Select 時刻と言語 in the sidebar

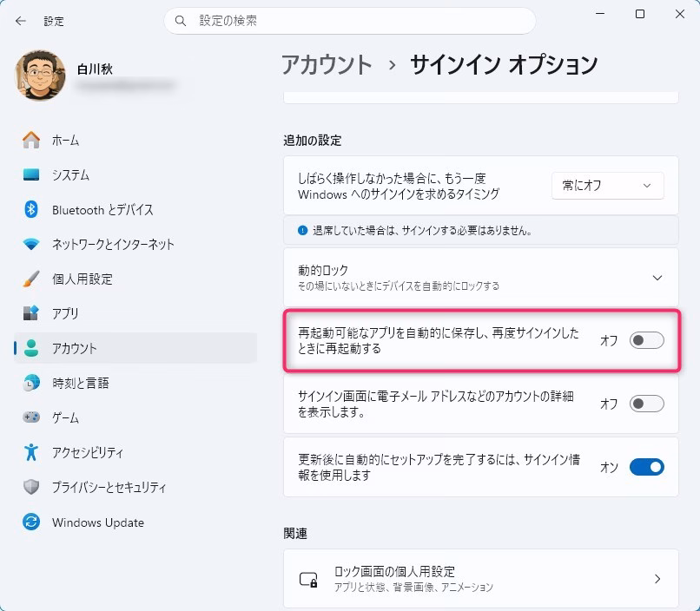(x=80, y=383)
